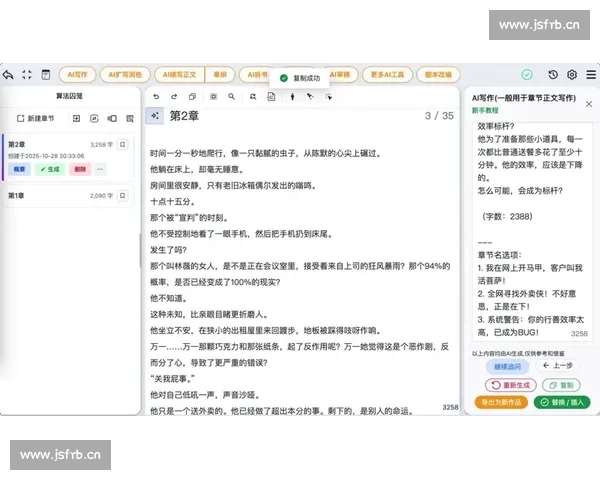Viewport: 600px width, 480px height.
Task: Click the back arrow icon in top-left
Action: point(9,74)
